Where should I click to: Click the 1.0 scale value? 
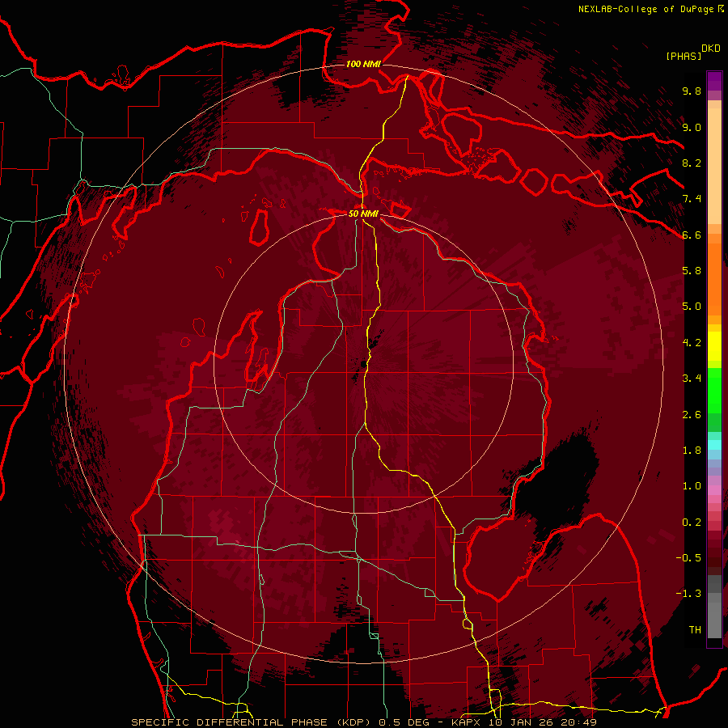(692, 486)
